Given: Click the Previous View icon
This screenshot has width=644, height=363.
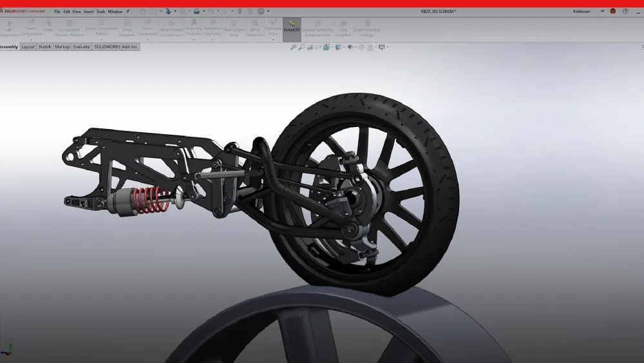Looking at the screenshot, I should click(x=310, y=47).
